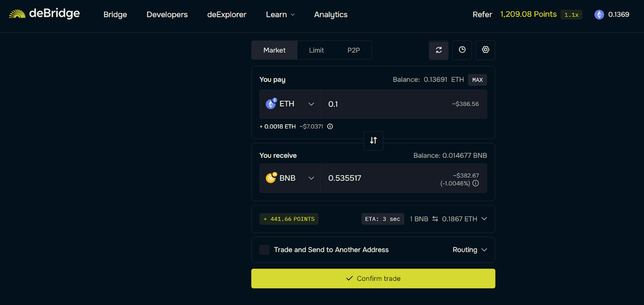The width and height of the screenshot is (644, 305).
Task: Click the ETH token icon
Action: pyautogui.click(x=271, y=104)
